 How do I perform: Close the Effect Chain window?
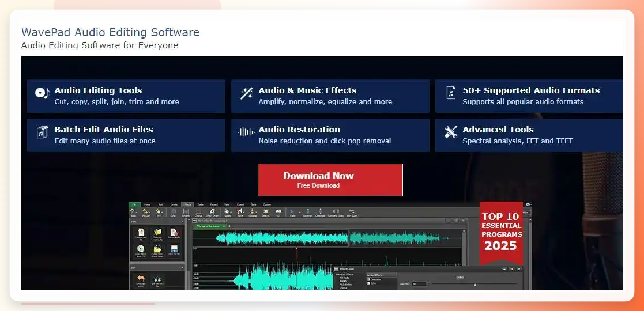[x=519, y=269]
